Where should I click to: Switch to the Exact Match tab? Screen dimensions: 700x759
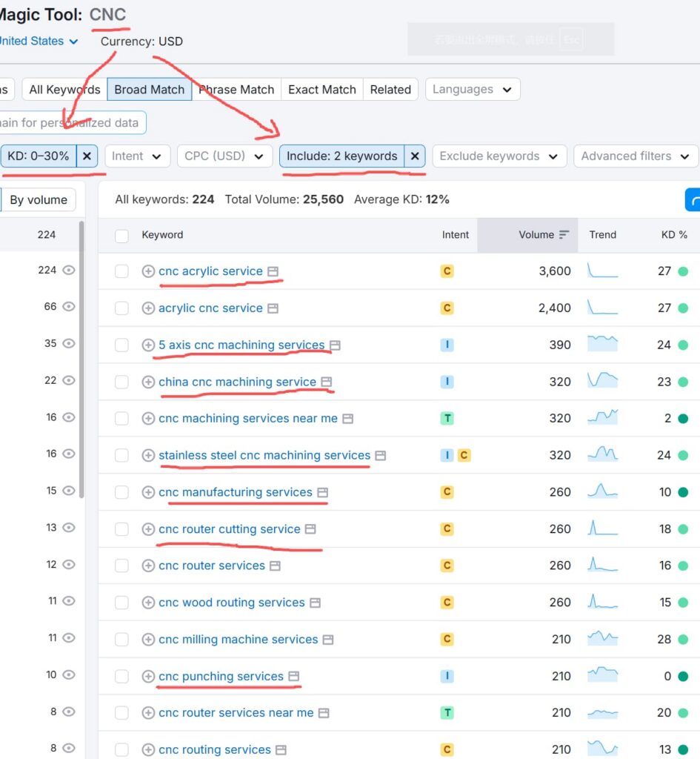(321, 90)
